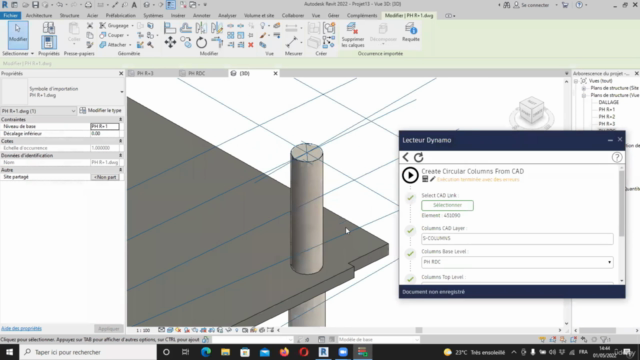640x360 pixels.
Task: Switch to the PH RDC view tab
Action: [196, 73]
